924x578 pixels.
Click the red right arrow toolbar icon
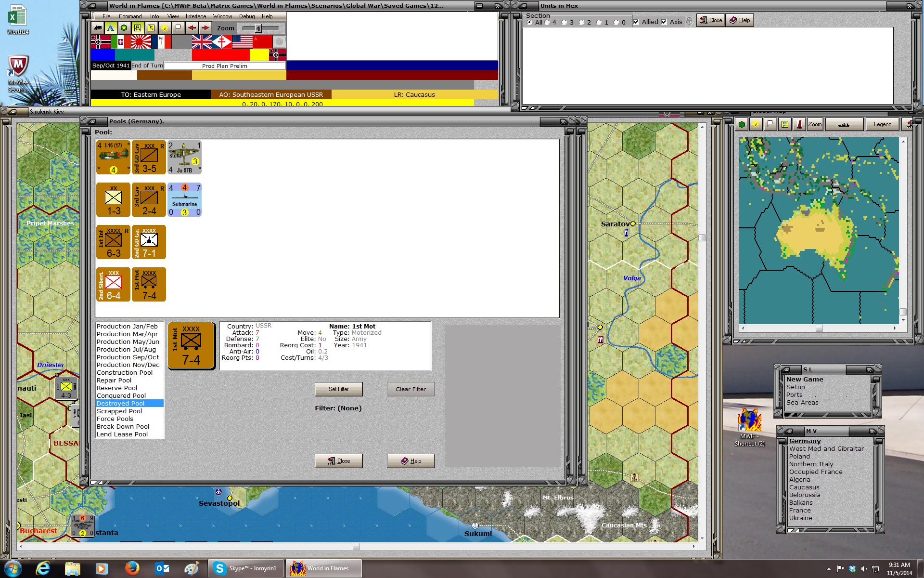(205, 28)
